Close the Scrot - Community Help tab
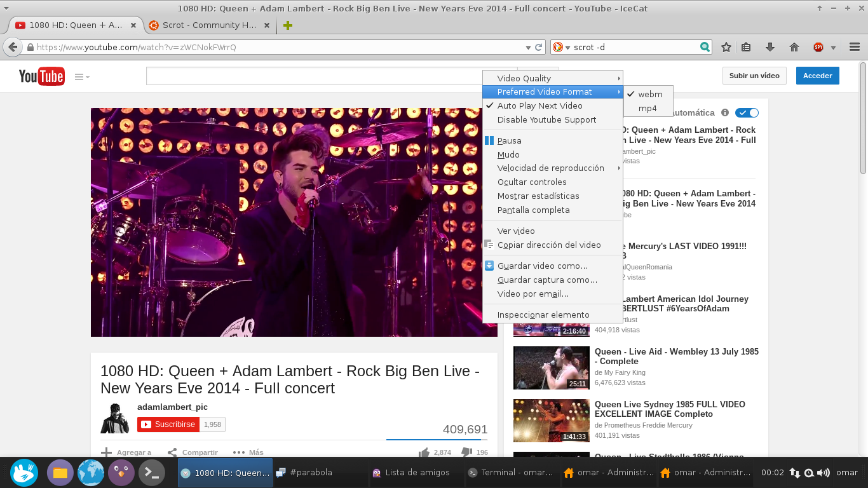Screen dimensions: 868x488 coord(267,25)
